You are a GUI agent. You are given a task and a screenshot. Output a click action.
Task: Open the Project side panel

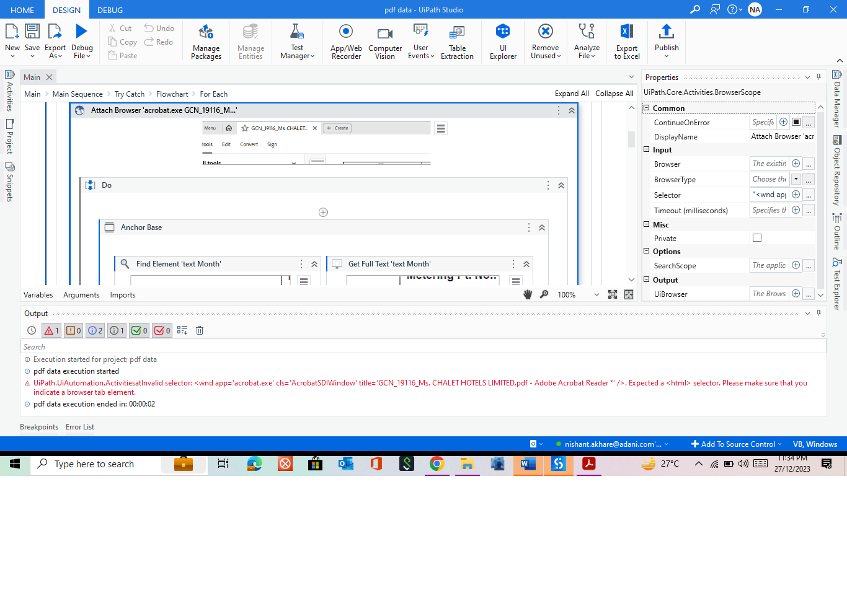[10, 136]
